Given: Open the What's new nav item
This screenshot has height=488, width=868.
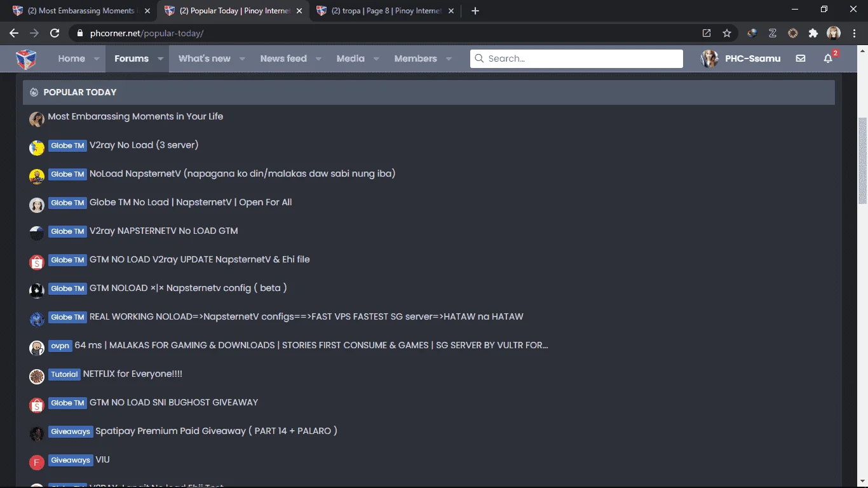Looking at the screenshot, I should click(x=205, y=58).
